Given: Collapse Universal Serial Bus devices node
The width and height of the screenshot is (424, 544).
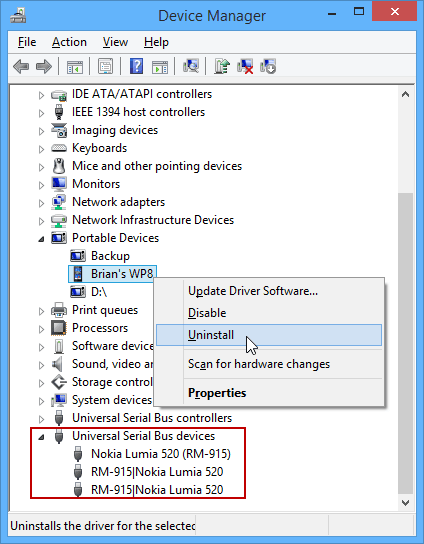Looking at the screenshot, I should (41, 437).
